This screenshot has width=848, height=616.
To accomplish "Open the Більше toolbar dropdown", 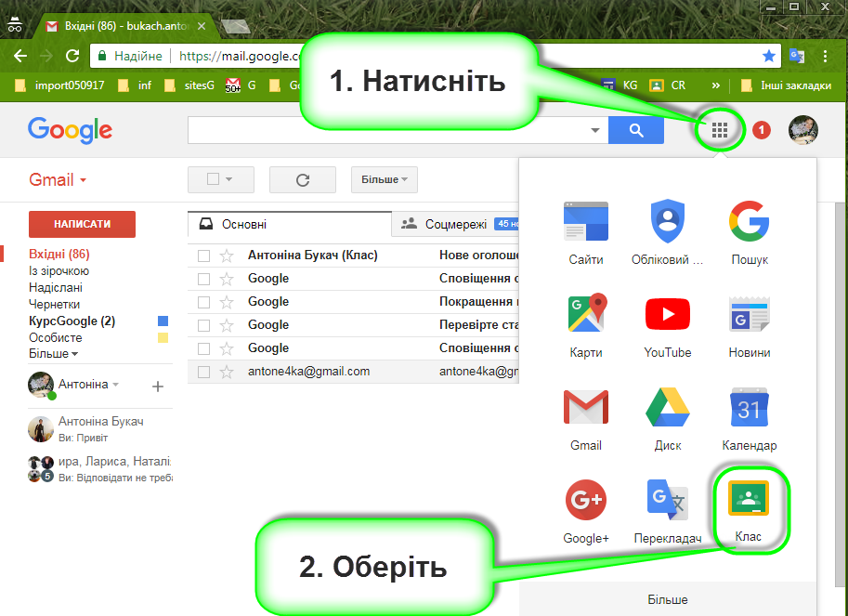I will (384, 179).
